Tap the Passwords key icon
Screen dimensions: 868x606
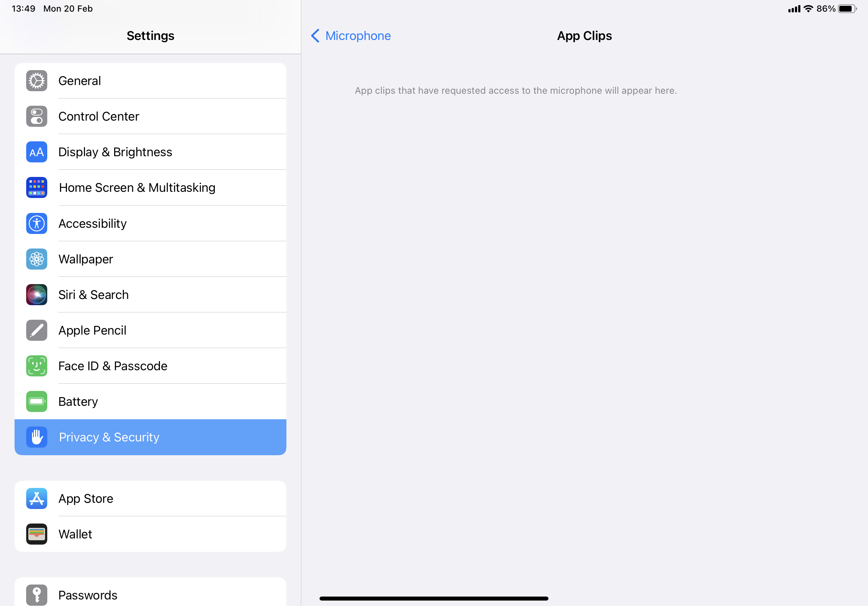coord(37,595)
